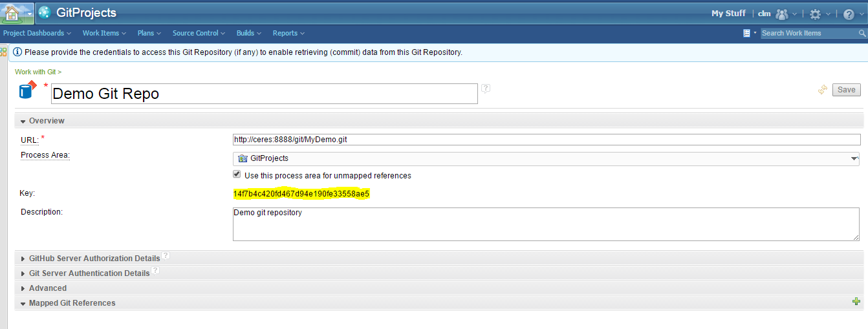Open the Work Items menu
Image resolution: width=868 pixels, height=329 pixels.
pos(103,33)
